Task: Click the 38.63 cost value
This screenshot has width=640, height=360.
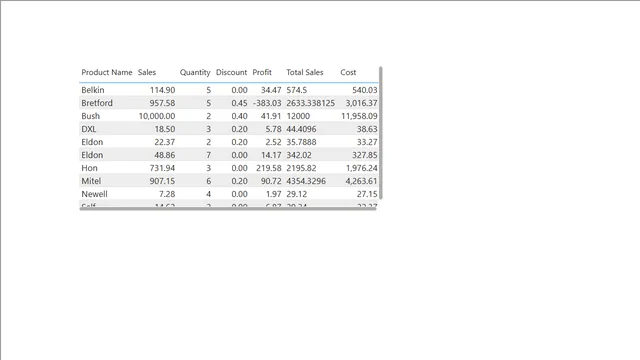Action: 367,129
